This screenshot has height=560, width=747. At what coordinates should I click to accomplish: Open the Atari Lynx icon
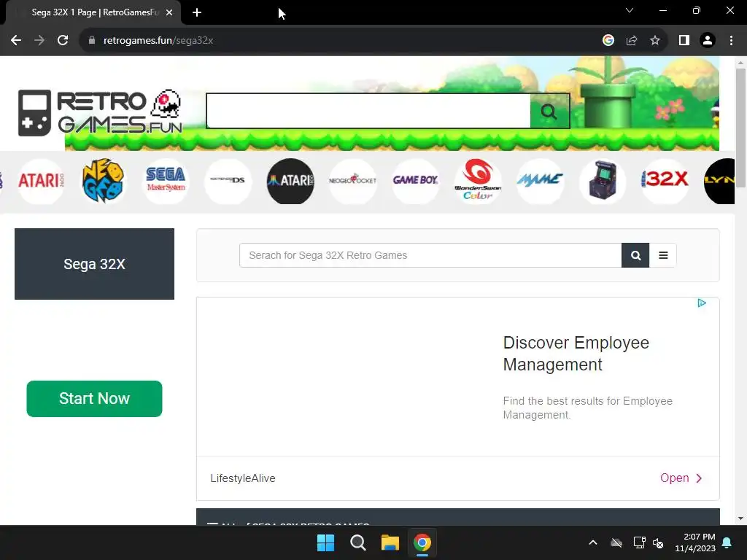click(x=719, y=181)
